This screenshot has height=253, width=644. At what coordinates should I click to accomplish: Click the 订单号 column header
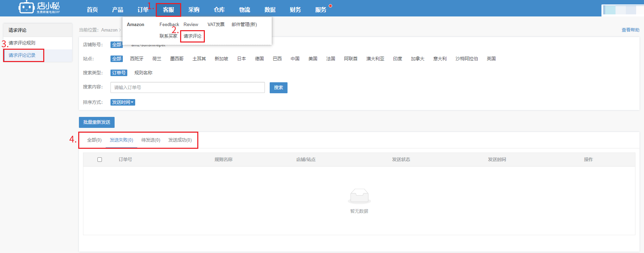pyautogui.click(x=125, y=159)
